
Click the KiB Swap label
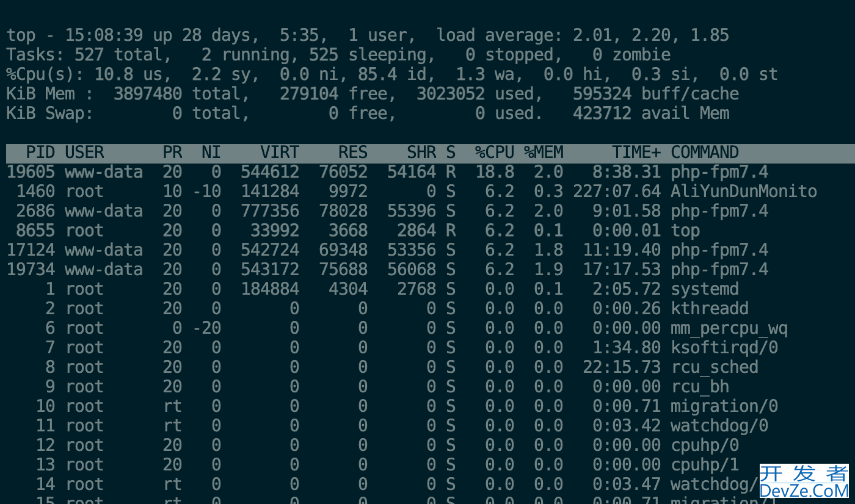50,113
